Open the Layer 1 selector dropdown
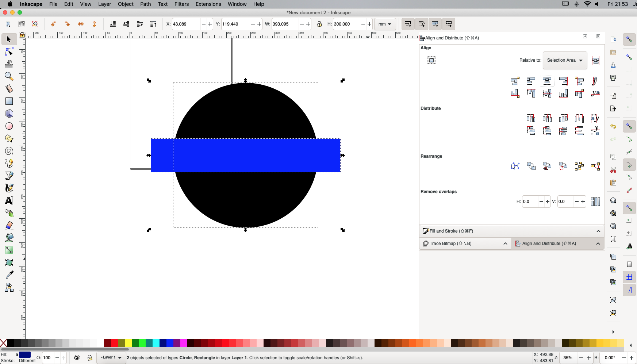This screenshot has width=637, height=364. click(111, 357)
